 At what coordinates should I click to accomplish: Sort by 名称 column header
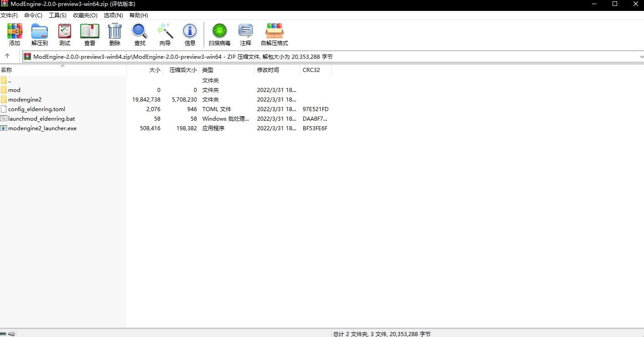[x=6, y=70]
